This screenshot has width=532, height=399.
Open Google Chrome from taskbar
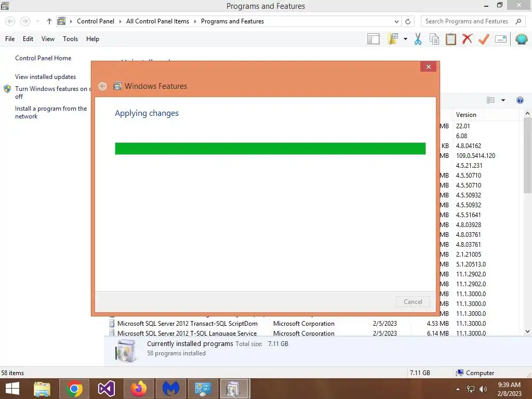click(74, 389)
